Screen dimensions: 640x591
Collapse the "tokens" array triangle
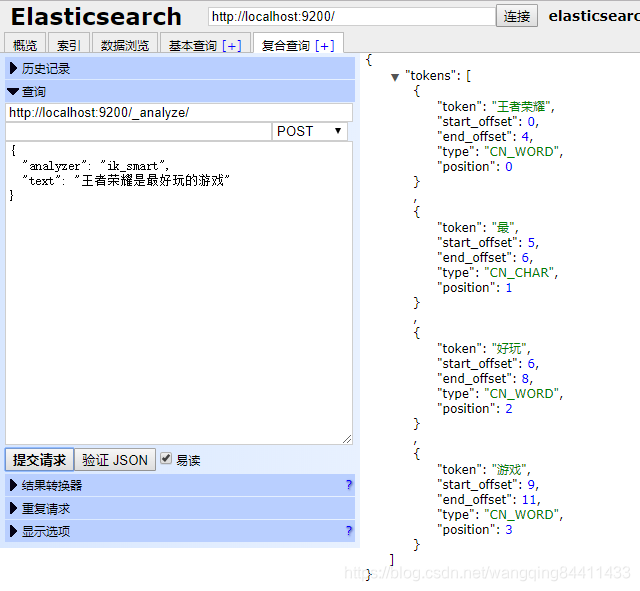coord(395,77)
